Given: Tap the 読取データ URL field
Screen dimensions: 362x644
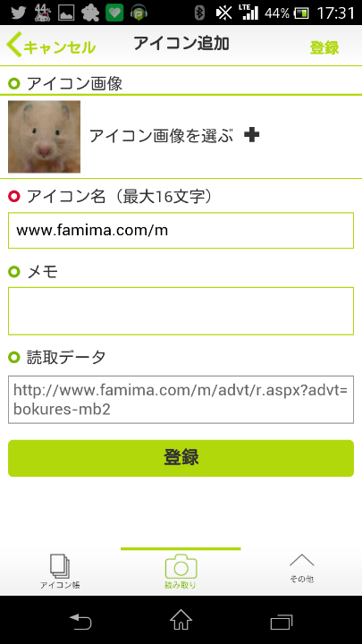Looking at the screenshot, I should pos(181,399).
